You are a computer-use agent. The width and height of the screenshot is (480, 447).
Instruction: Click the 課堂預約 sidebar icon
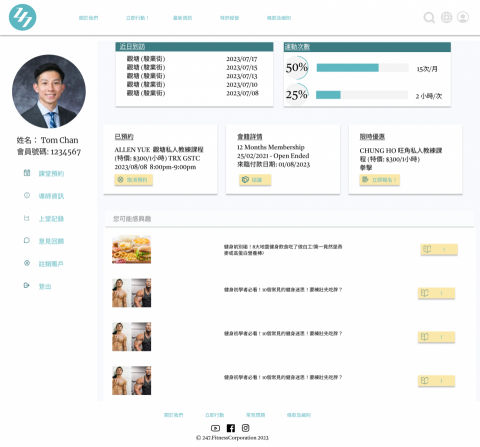[27, 173]
